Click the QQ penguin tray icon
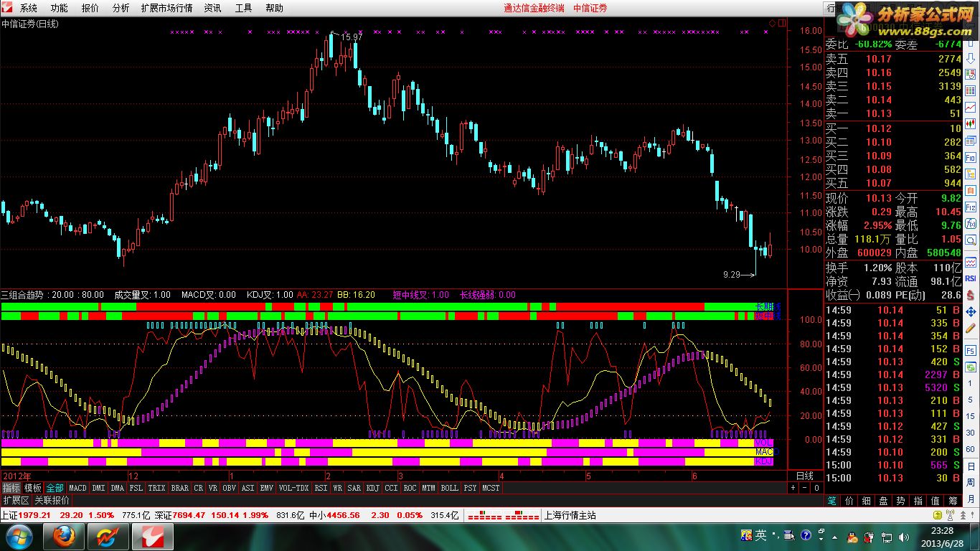 (852, 537)
